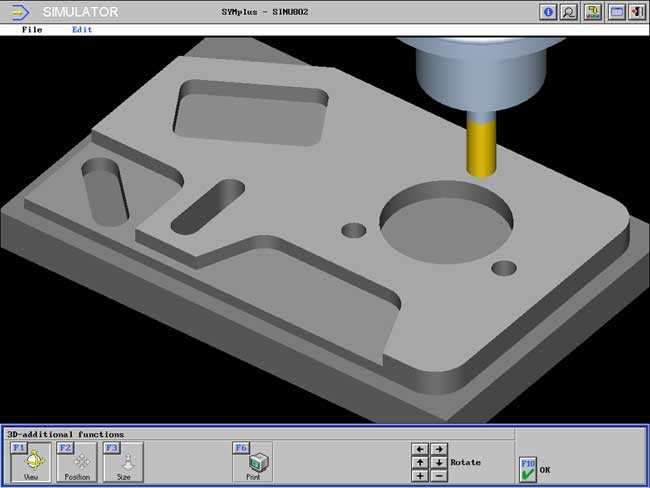Click the exit door icon
The image size is (650, 488).
pos(636,12)
